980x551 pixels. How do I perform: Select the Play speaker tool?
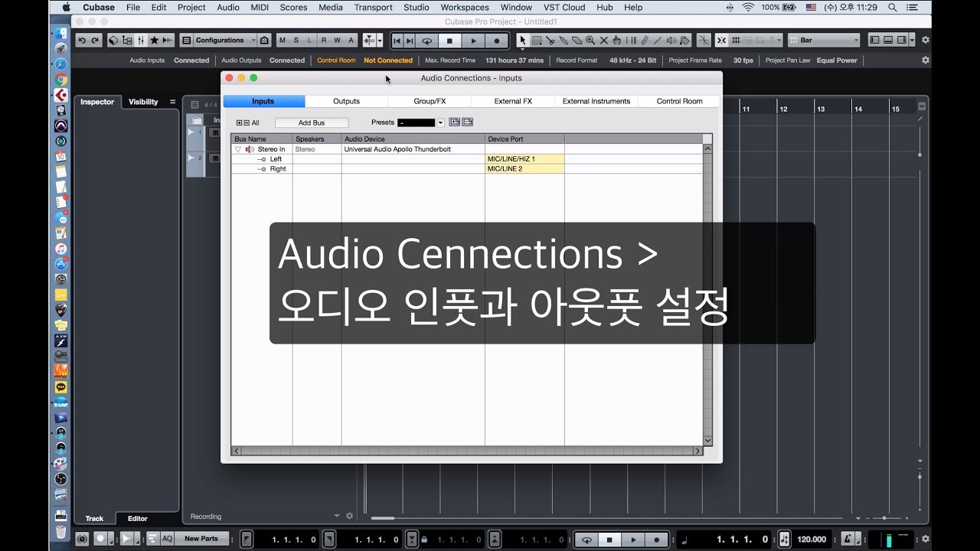tap(671, 41)
